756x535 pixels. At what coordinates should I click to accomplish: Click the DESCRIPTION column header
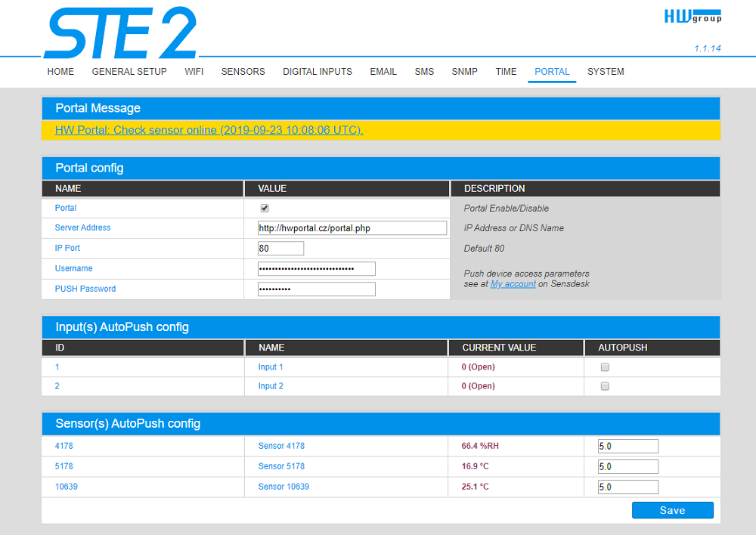pyautogui.click(x=494, y=188)
